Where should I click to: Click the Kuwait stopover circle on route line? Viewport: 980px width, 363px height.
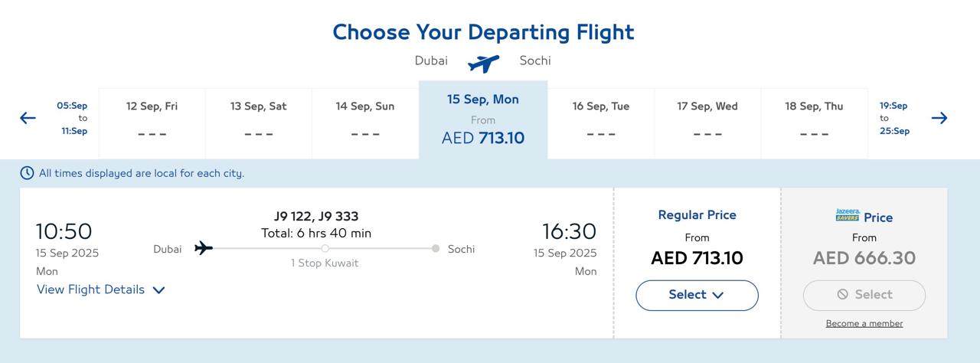click(x=325, y=248)
